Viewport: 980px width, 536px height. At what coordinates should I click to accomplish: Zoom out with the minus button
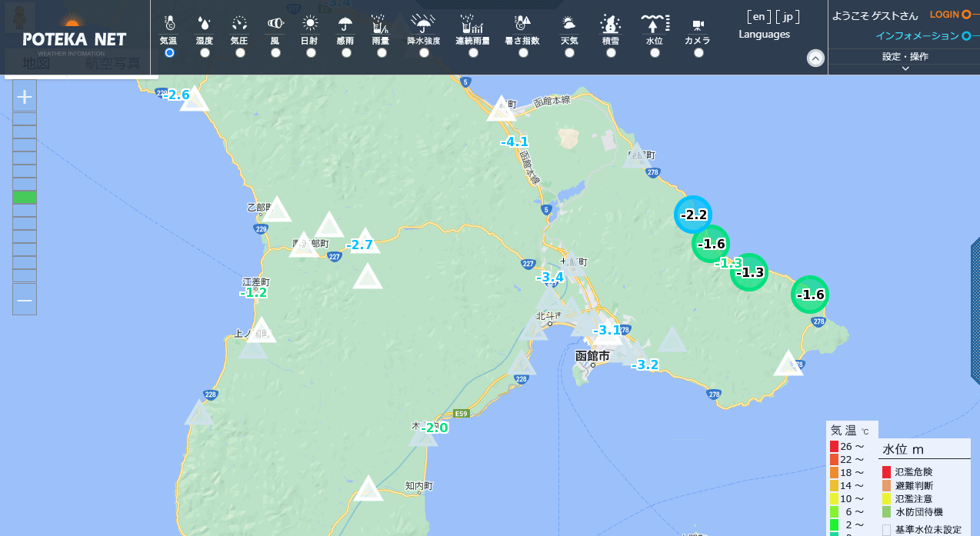click(x=25, y=299)
